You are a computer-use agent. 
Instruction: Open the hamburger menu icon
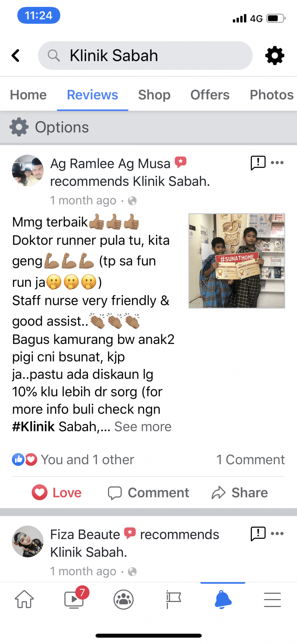pos(272,599)
